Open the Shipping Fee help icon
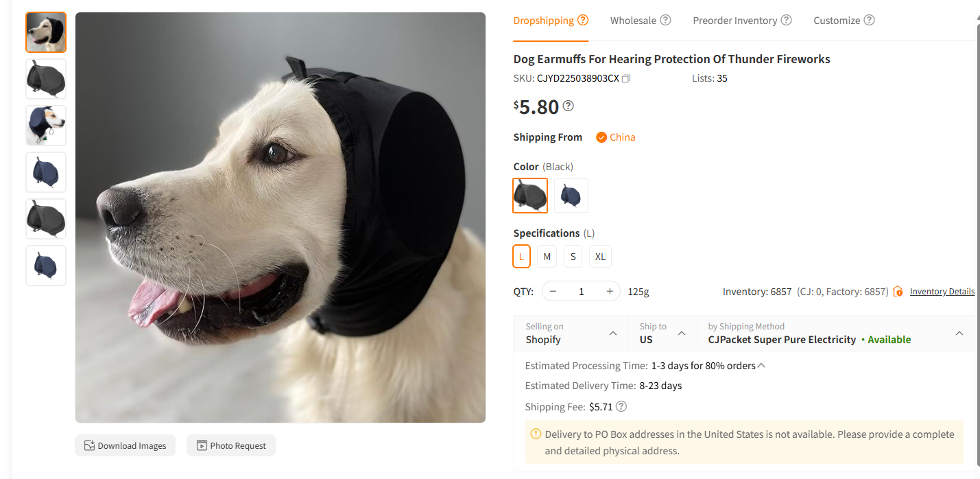This screenshot has height=479, width=980. [621, 406]
